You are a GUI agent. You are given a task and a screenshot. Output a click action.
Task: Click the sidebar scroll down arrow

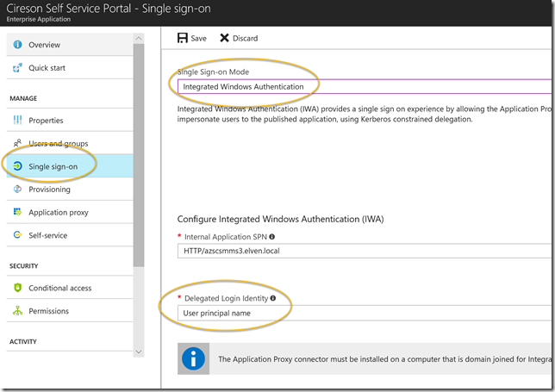139,352
